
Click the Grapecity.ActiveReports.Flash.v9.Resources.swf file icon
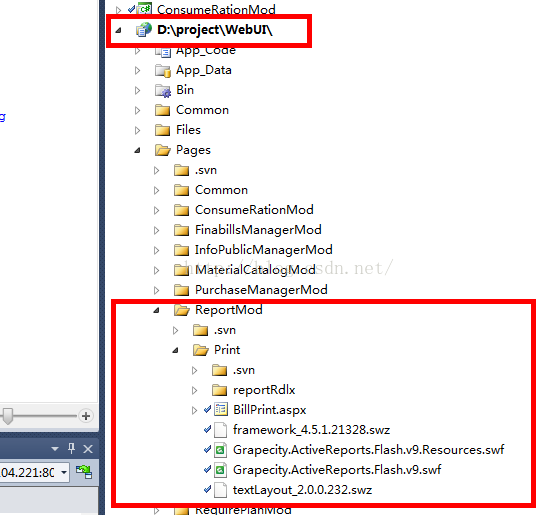[221, 450]
